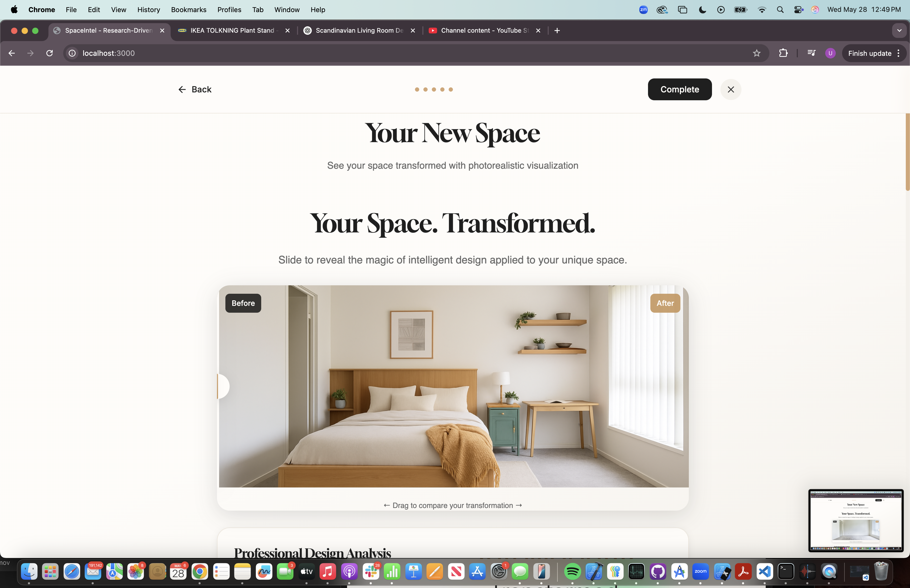The width and height of the screenshot is (910, 588).
Task: Open the Bookmarks menu
Action: tap(189, 9)
